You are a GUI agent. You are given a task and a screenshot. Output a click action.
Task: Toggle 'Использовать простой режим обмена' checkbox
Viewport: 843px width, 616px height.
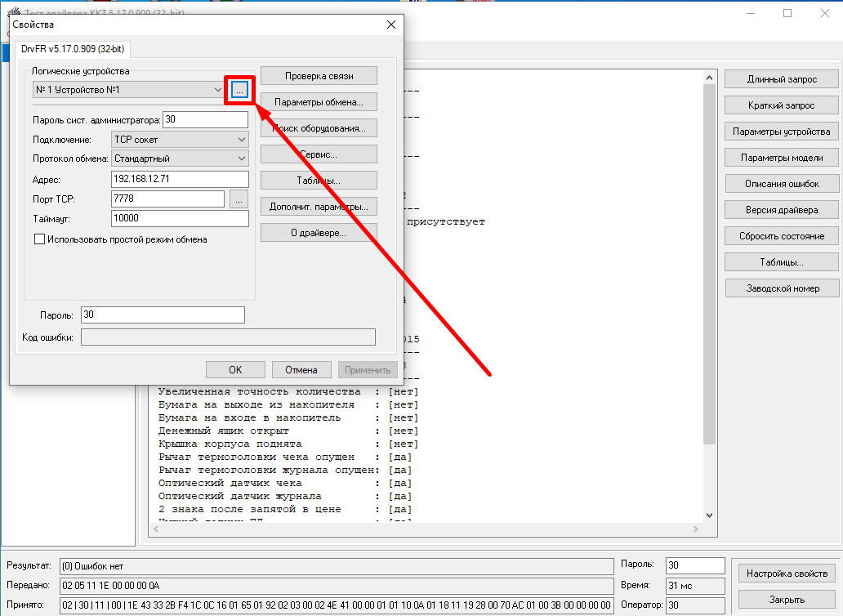point(39,239)
